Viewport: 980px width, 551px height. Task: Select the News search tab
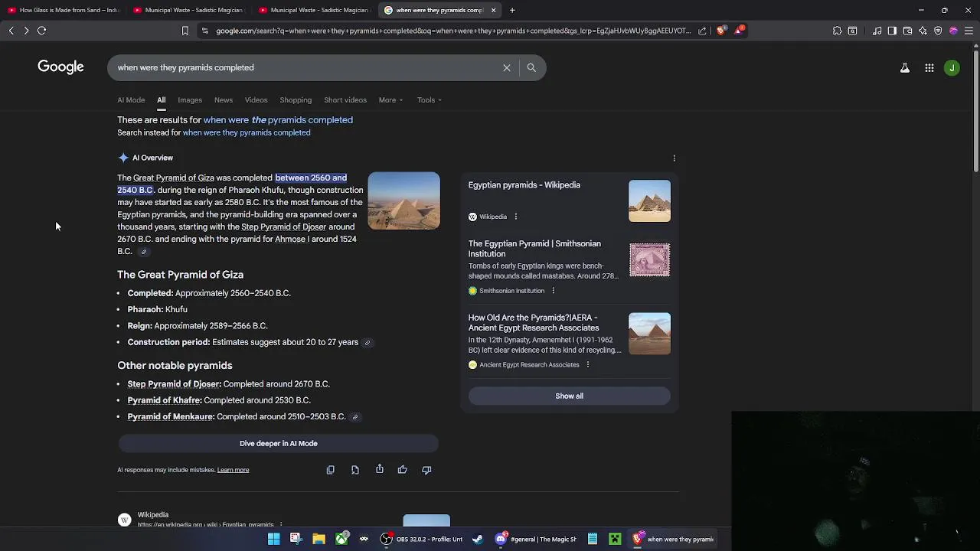tap(224, 100)
